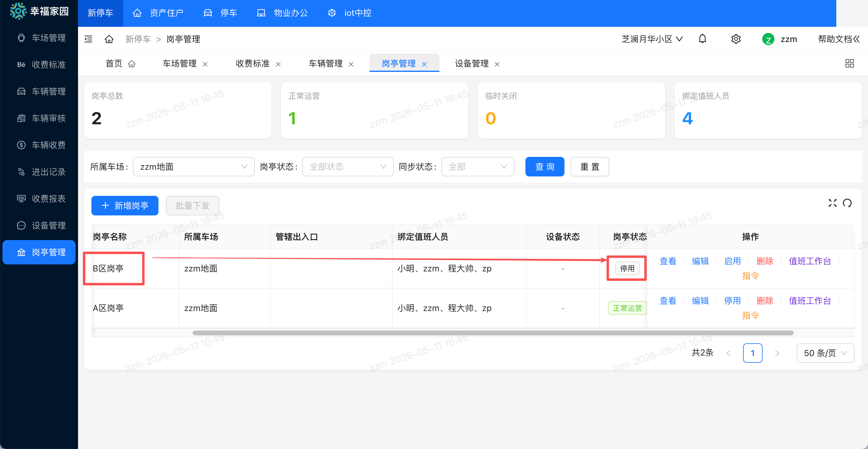Switch to the 首页 tab
This screenshot has width=868, height=449.
[x=120, y=63]
